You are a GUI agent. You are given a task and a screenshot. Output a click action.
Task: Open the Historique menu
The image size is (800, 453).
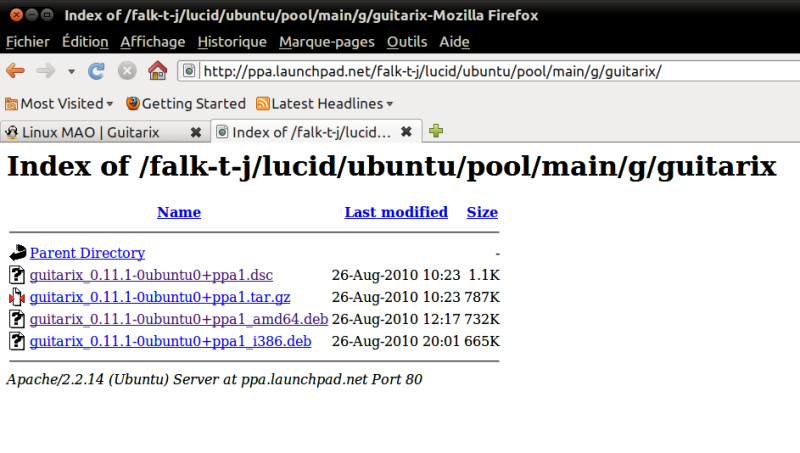pos(232,42)
